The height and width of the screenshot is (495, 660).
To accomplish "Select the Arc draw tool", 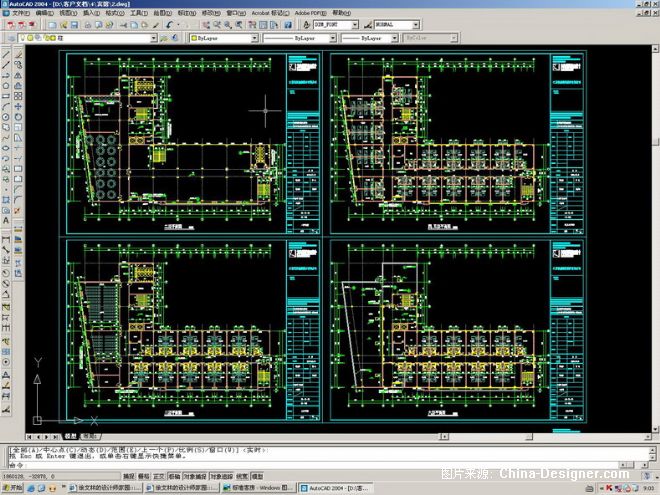I will [x=6, y=106].
